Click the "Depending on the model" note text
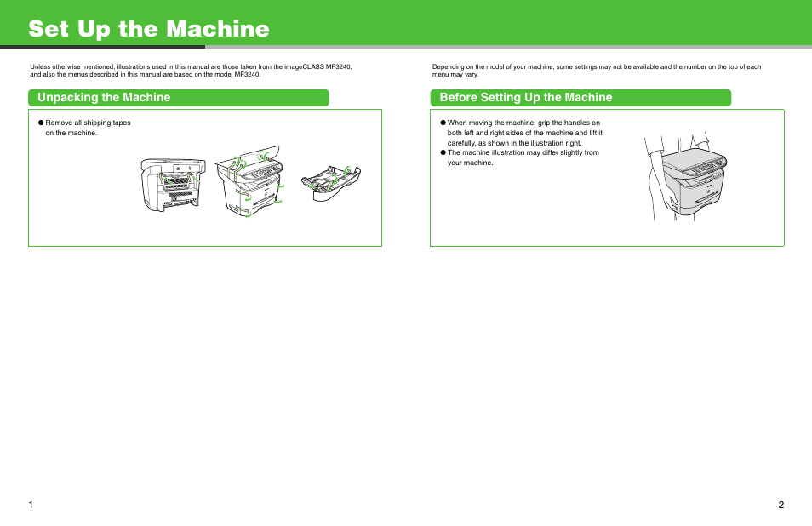Screen dimensions: 812x526 (596, 71)
